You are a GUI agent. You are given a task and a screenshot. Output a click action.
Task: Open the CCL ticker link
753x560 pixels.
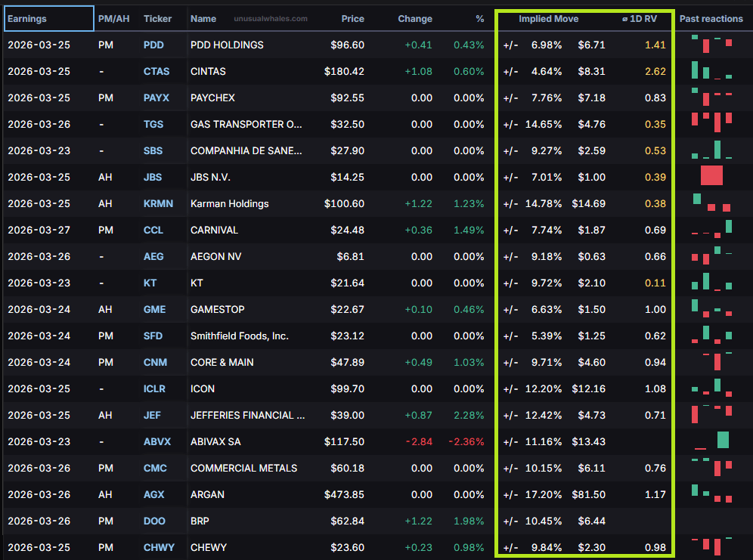click(x=153, y=230)
